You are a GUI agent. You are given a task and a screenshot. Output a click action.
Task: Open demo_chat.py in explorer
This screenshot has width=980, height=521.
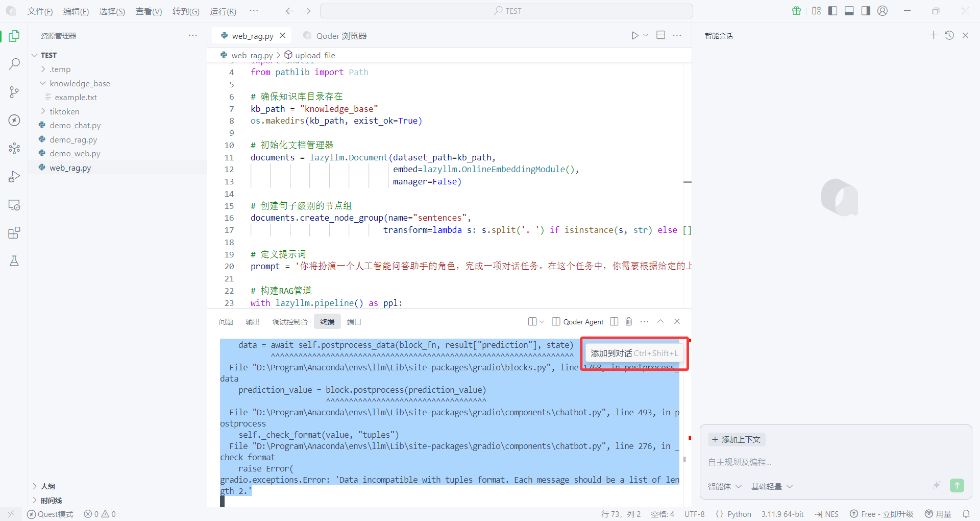point(75,125)
